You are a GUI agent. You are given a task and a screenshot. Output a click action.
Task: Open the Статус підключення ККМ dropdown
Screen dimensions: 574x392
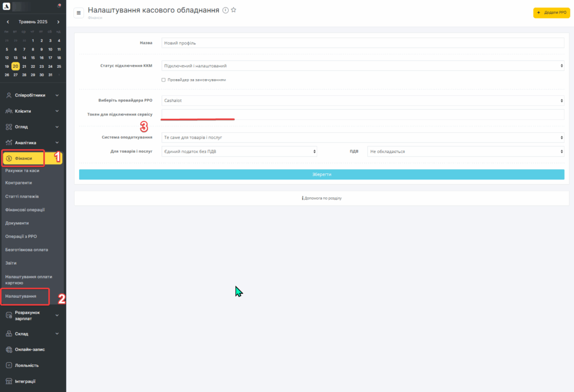(363, 66)
